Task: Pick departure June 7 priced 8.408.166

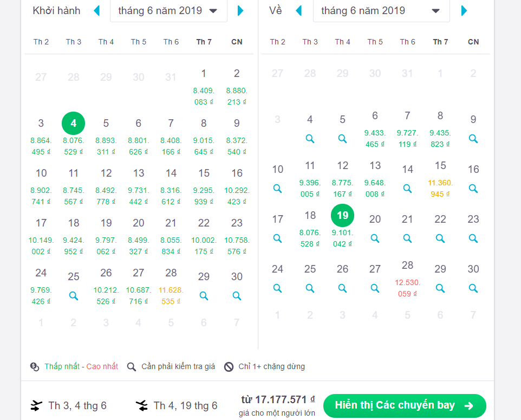Action: click(x=171, y=137)
